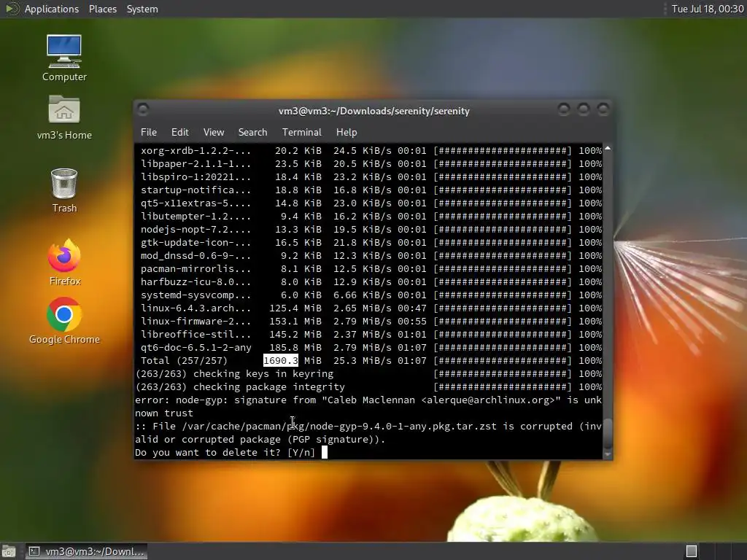Open the terminal Help menu
The width and height of the screenshot is (747, 560).
pos(347,132)
